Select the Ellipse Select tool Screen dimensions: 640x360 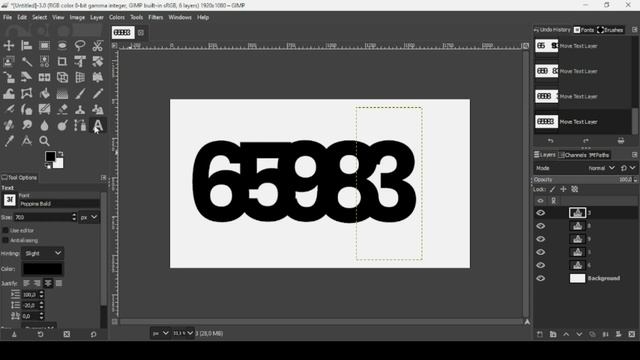62,45
